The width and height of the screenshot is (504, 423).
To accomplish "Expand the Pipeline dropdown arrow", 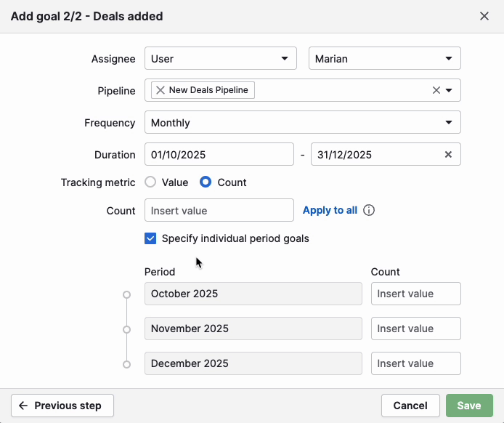I will (449, 90).
